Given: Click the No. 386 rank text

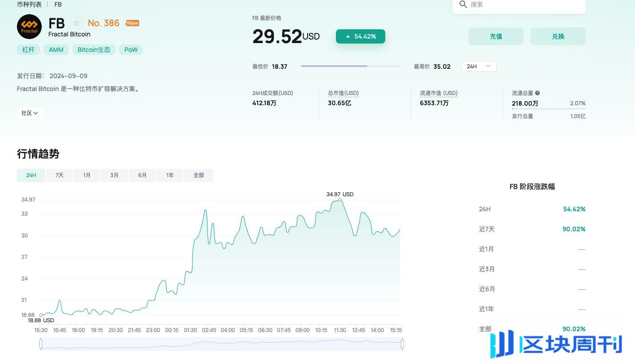Looking at the screenshot, I should [x=104, y=23].
